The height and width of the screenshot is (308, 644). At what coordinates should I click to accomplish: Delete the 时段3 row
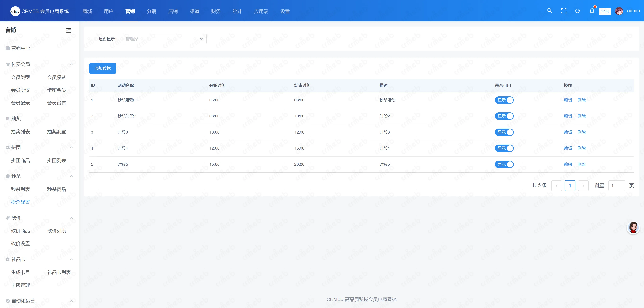tap(581, 132)
